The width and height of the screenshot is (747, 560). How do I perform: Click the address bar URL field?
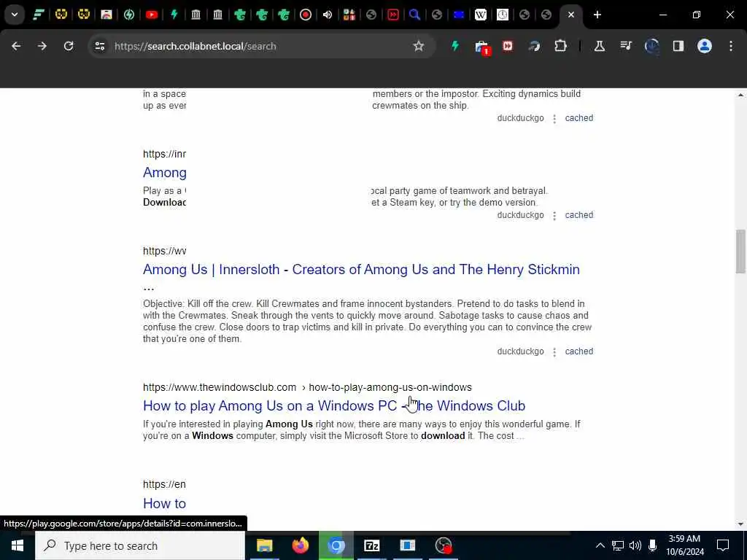pos(260,46)
